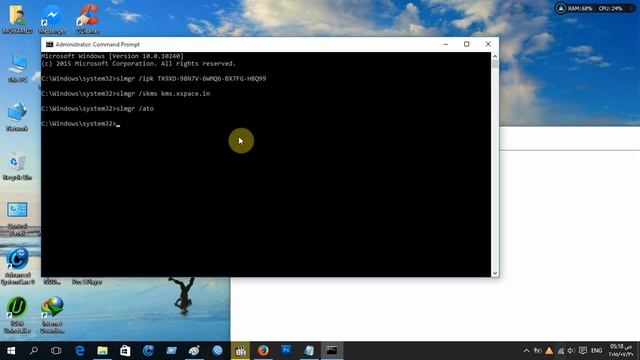This screenshot has height=360, width=640.
Task: Open the Network desktop icon
Action: pos(17,117)
